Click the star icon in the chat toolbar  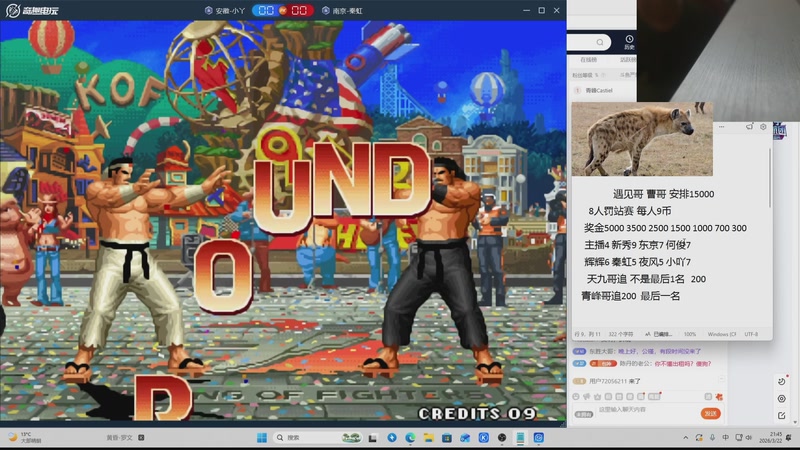[x=597, y=396]
